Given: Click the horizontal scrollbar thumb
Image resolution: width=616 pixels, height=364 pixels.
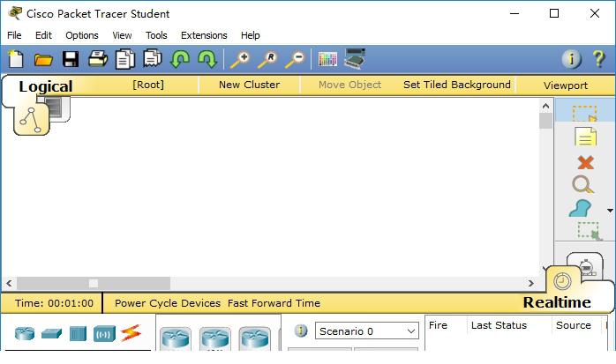Looking at the screenshot, I should coord(94,283).
